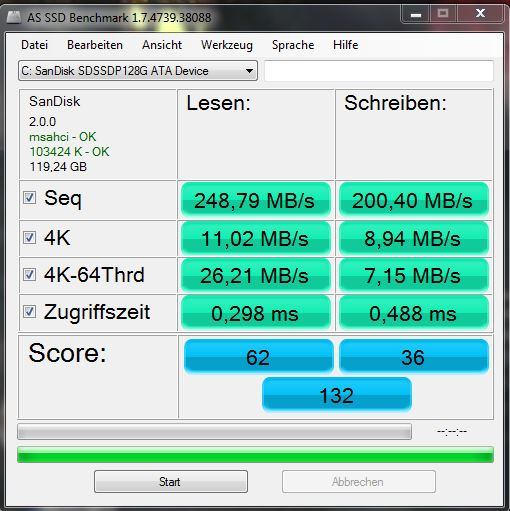Viewport: 510px width, 511px height.
Task: Click the 4K-64Thrd read result 26,21 MB/s
Action: tap(256, 275)
